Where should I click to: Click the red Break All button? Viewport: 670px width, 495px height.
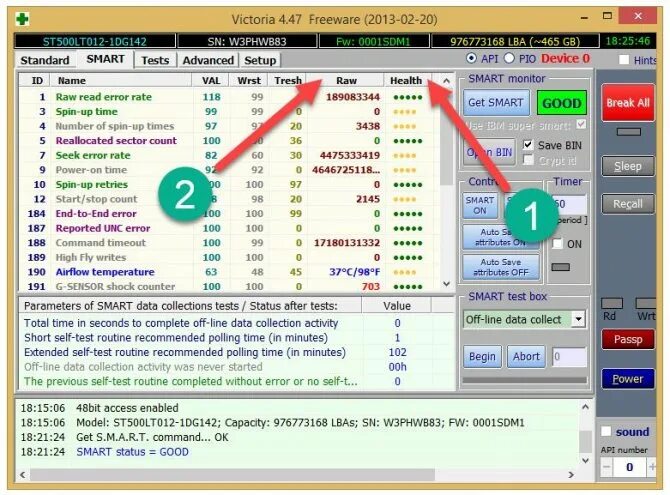pyautogui.click(x=628, y=103)
